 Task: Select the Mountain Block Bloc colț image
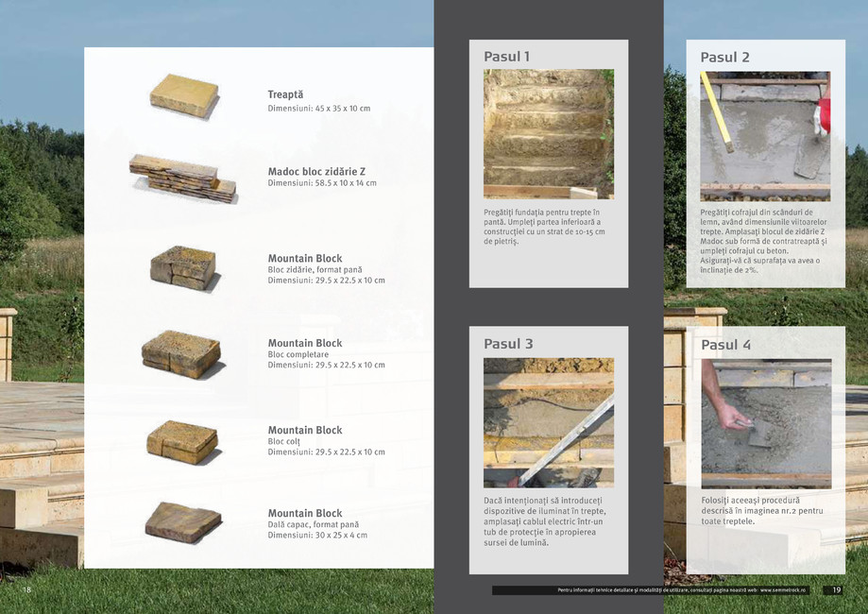point(182,439)
